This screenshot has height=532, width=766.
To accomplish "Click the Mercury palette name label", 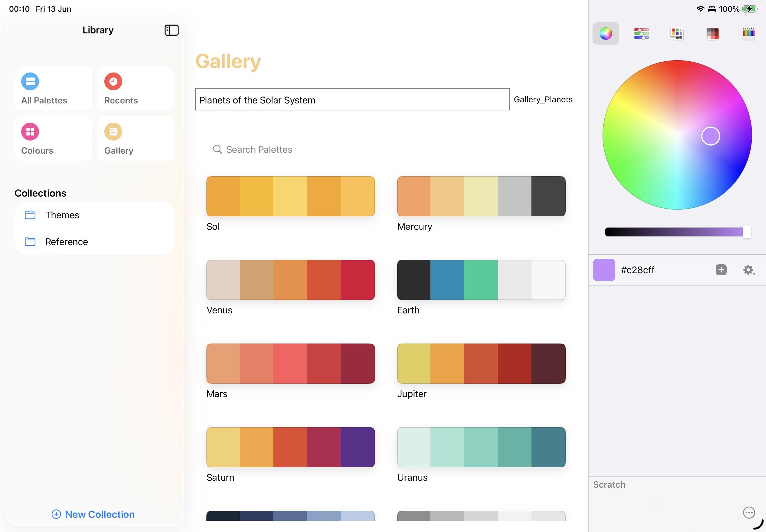I will [415, 227].
